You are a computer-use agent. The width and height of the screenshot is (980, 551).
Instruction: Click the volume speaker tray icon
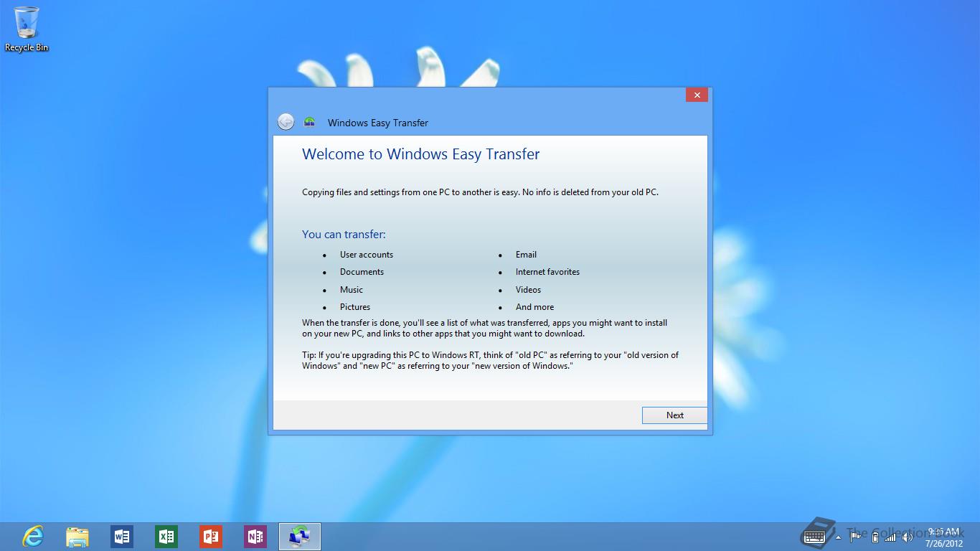[909, 537]
